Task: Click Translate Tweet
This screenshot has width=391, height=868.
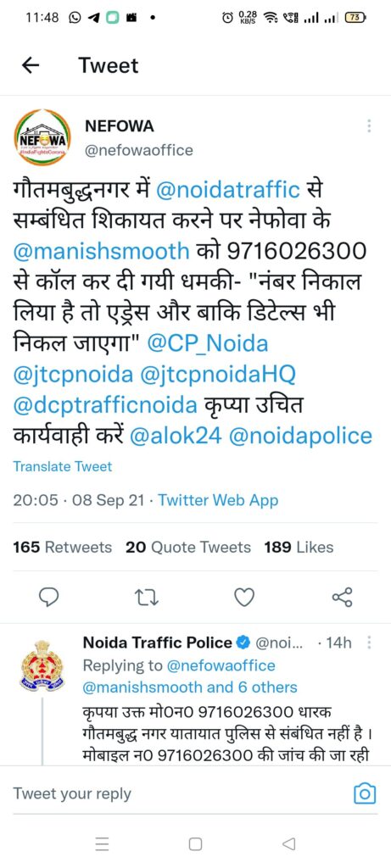Action: 63,466
